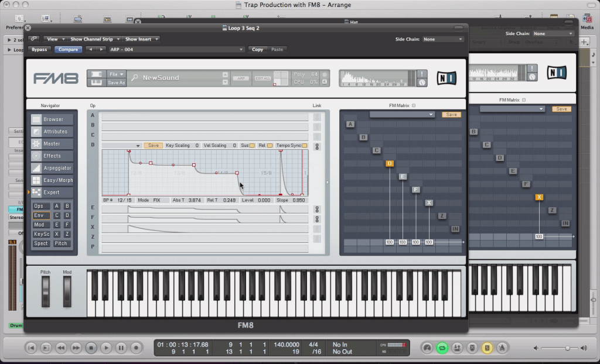Select the next plug-in setting arrow
The height and width of the screenshot is (364, 600).
101,49
